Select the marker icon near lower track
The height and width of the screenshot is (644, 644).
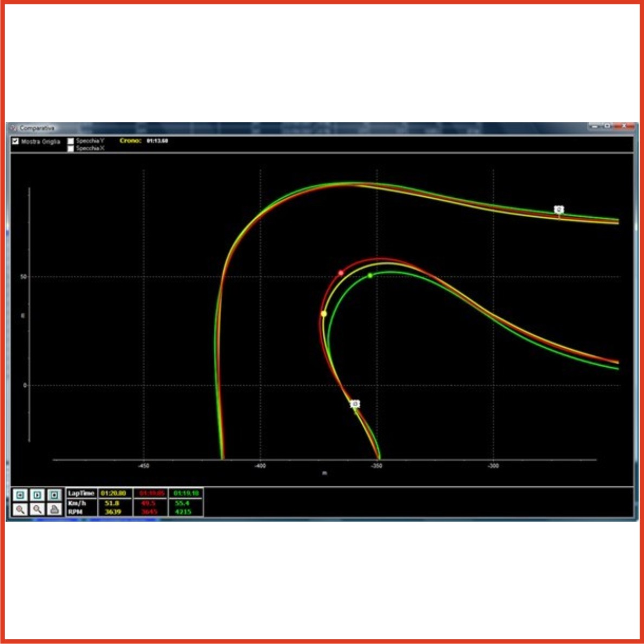(355, 404)
